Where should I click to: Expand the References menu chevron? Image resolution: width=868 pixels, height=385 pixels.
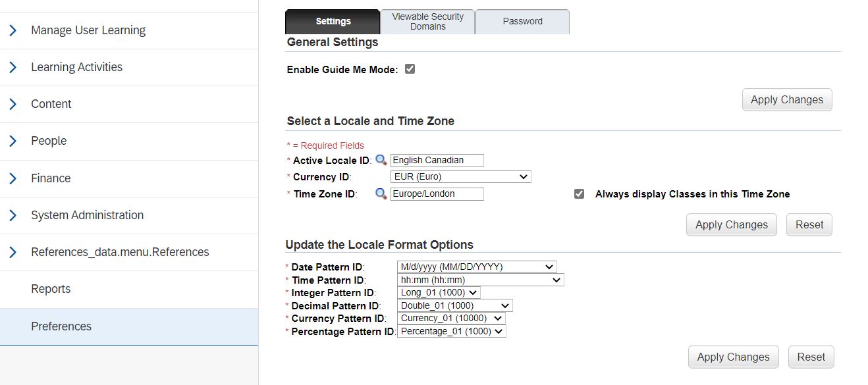click(13, 252)
